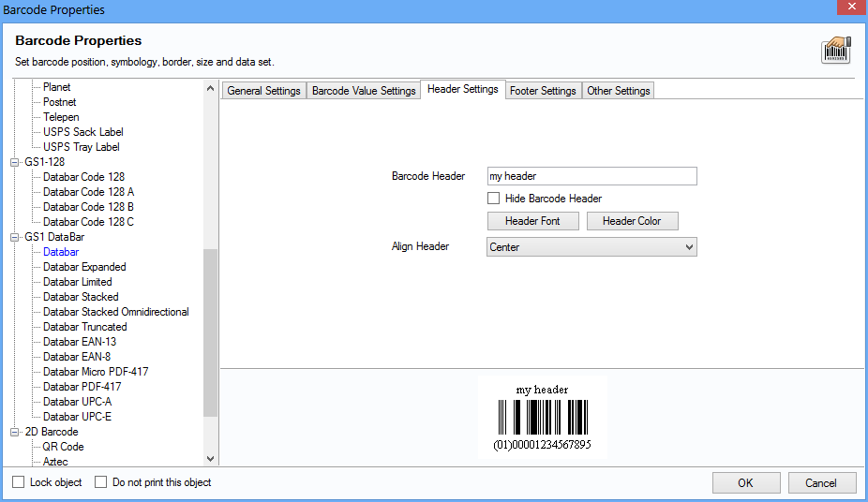Enable Lock object checkbox

click(18, 482)
